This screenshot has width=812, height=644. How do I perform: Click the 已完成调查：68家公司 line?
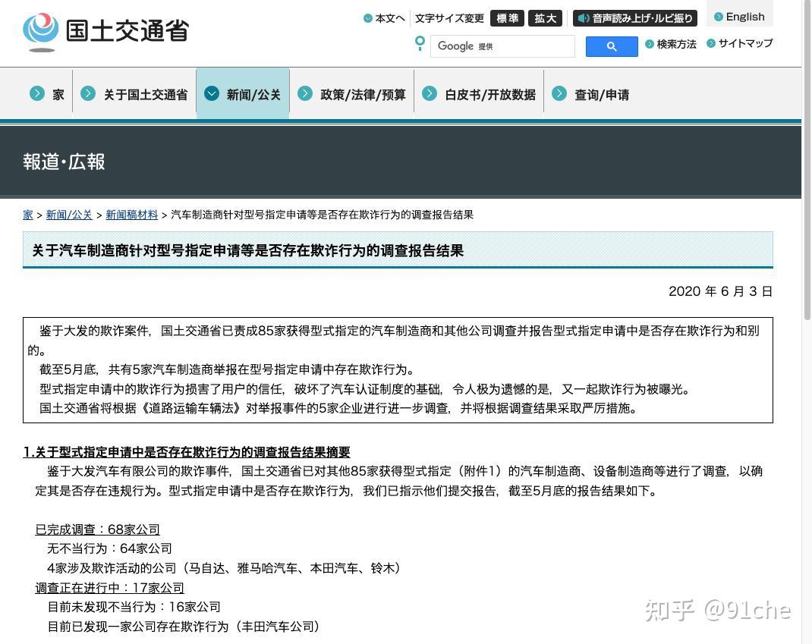point(97,529)
